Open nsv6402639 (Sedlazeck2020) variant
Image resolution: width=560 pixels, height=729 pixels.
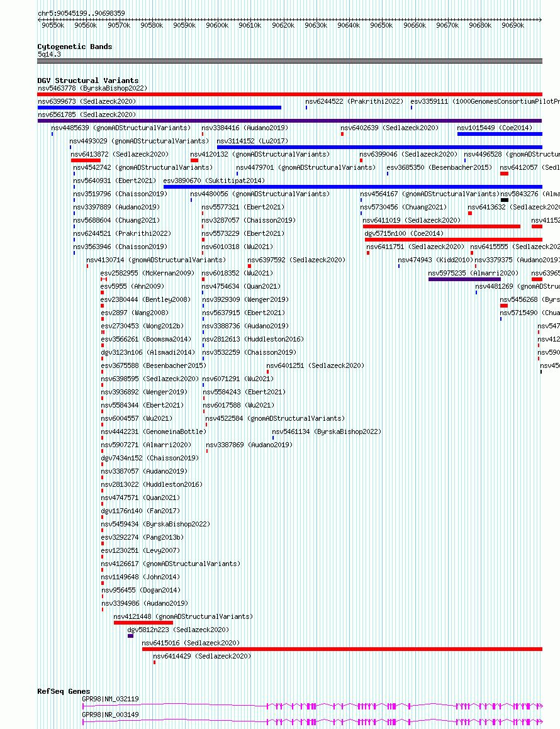(x=389, y=128)
